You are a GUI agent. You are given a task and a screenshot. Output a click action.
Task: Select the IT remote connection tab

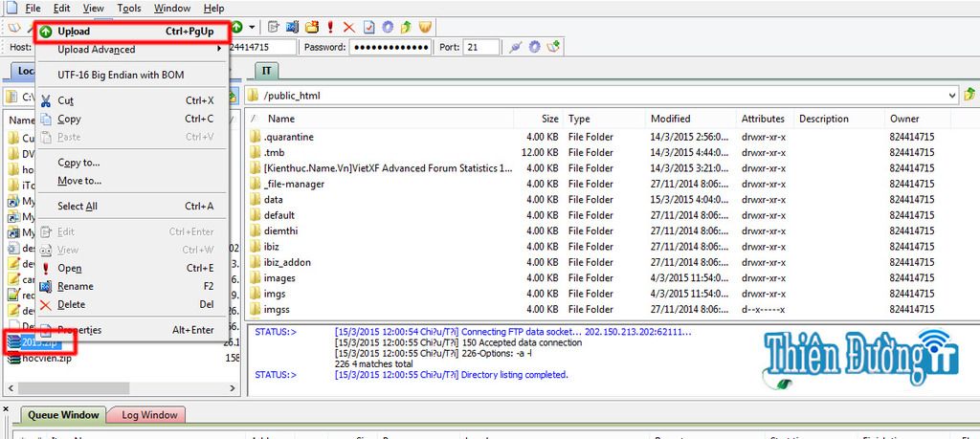point(267,72)
